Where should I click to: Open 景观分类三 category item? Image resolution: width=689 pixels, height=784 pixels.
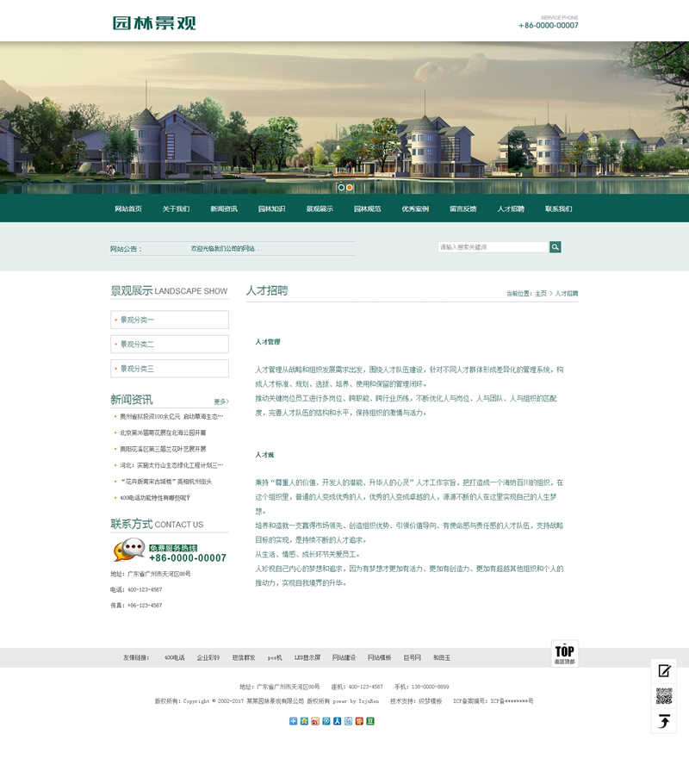click(170, 369)
